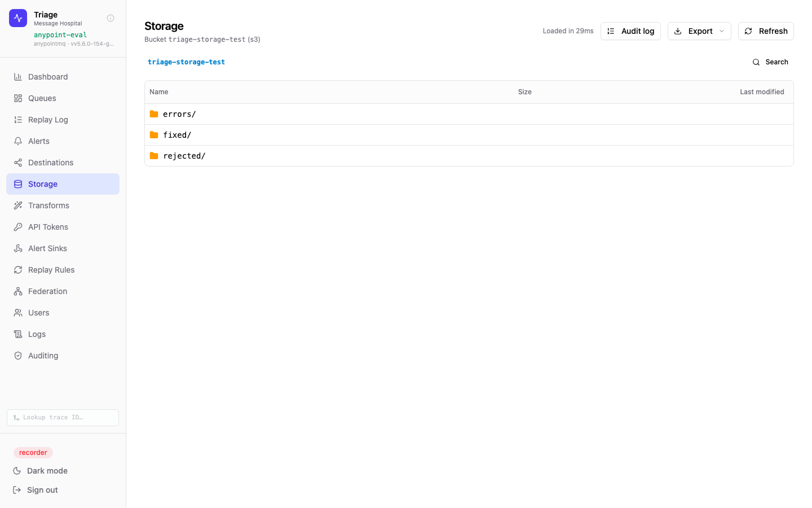Go to API Tokens
Viewport: 812px width, 508px height.
63,227
